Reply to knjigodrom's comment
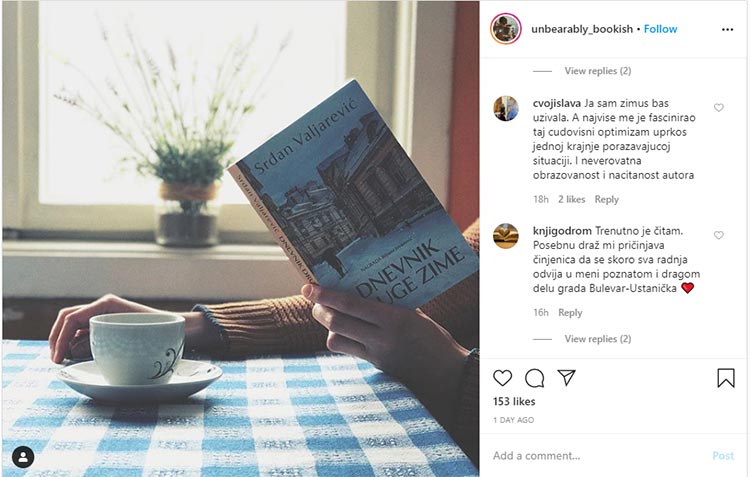 (x=570, y=313)
